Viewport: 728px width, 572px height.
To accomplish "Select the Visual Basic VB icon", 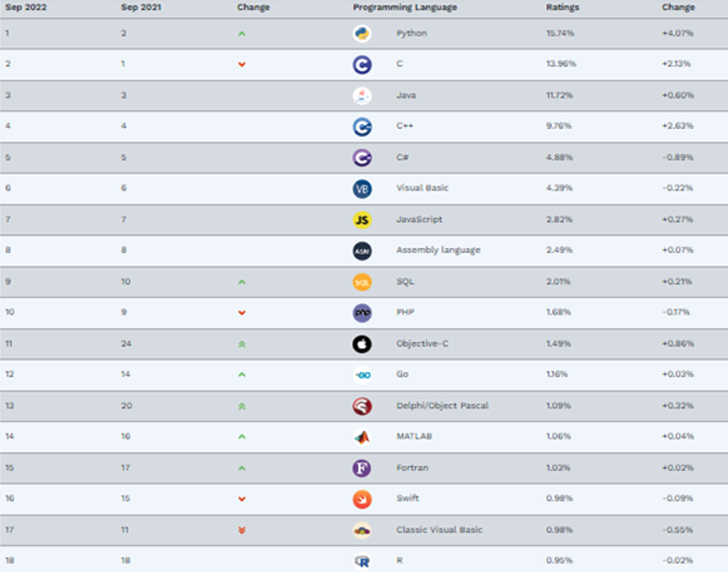I will click(x=361, y=189).
